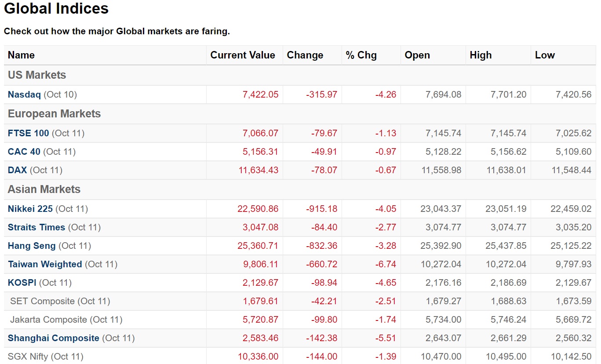This screenshot has width=601, height=364.
Task: Click the SGX Nifty current value 10,336.00
Action: tap(258, 357)
